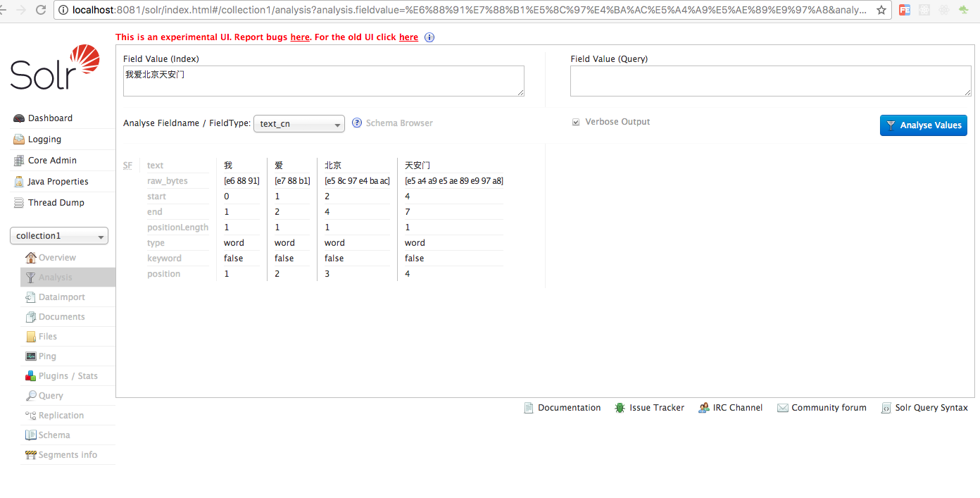Click the Analysis funnel icon in sidebar
Image resolution: width=980 pixels, height=498 pixels.
pyautogui.click(x=31, y=278)
